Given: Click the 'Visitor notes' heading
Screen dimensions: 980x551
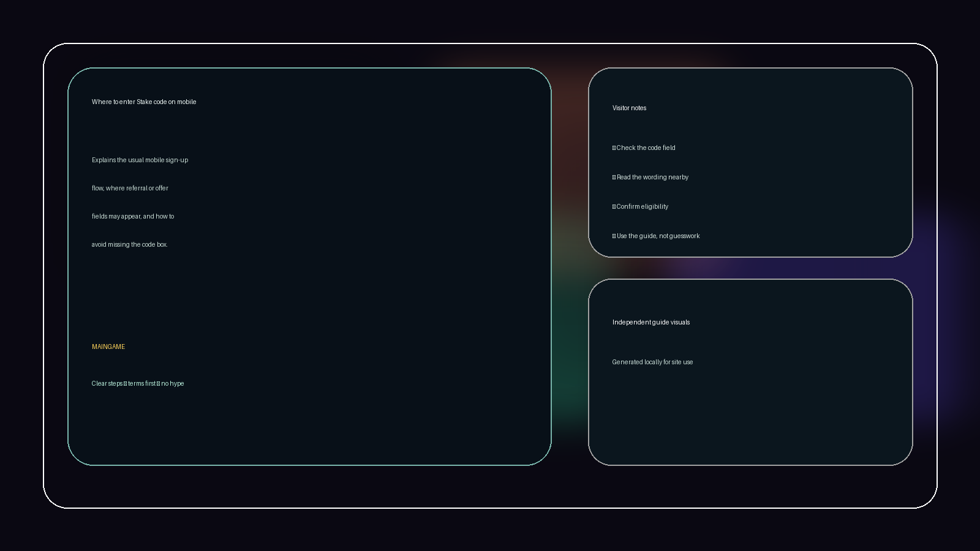Looking at the screenshot, I should pos(630,108).
